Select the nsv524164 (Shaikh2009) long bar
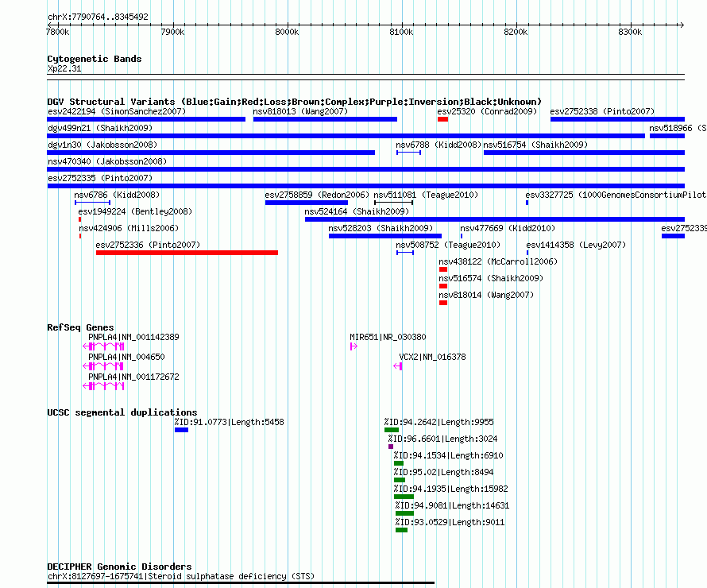Screen dimensions: 707x588 pyautogui.click(x=495, y=219)
